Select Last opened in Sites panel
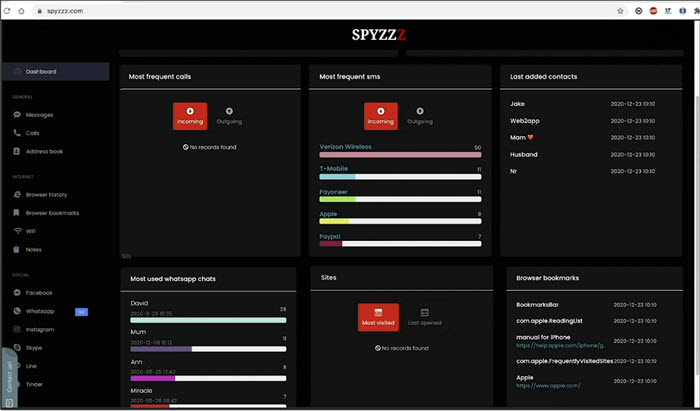The height and width of the screenshot is (411, 700). click(425, 317)
